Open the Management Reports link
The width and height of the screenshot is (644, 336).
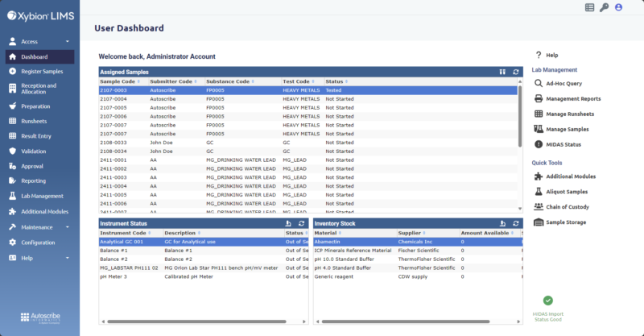tap(572, 98)
